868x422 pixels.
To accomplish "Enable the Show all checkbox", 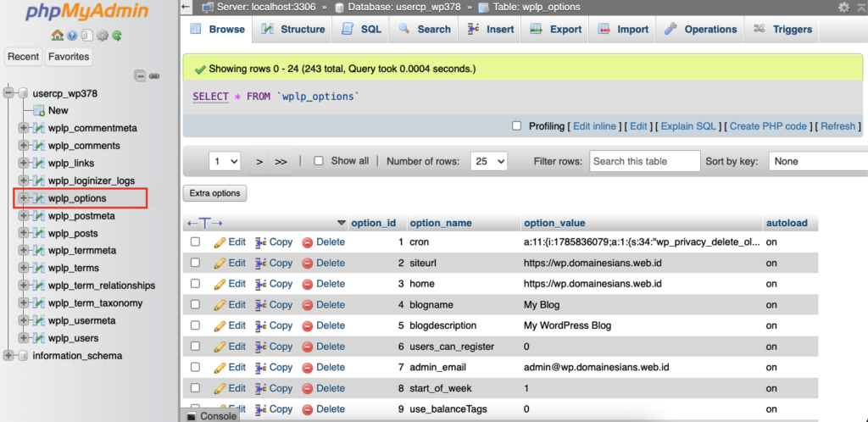I will (319, 161).
